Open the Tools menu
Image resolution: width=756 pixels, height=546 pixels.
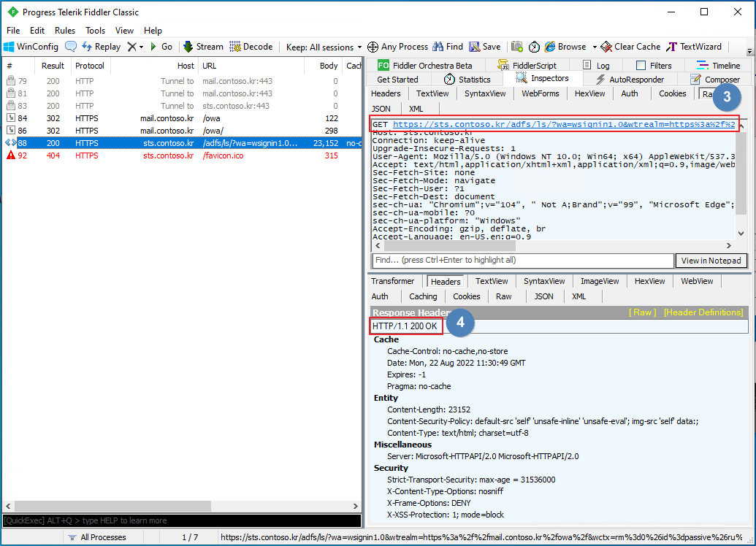coord(96,31)
